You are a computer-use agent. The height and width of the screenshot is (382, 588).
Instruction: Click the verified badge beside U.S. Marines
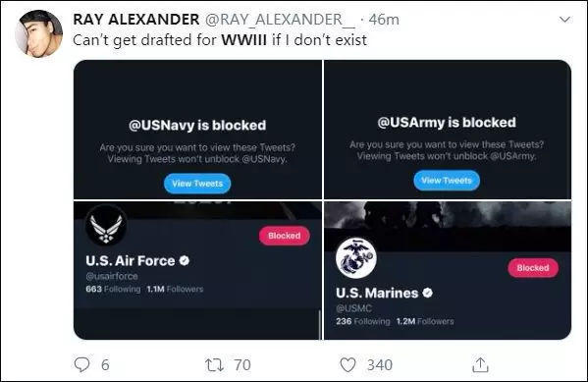click(427, 293)
